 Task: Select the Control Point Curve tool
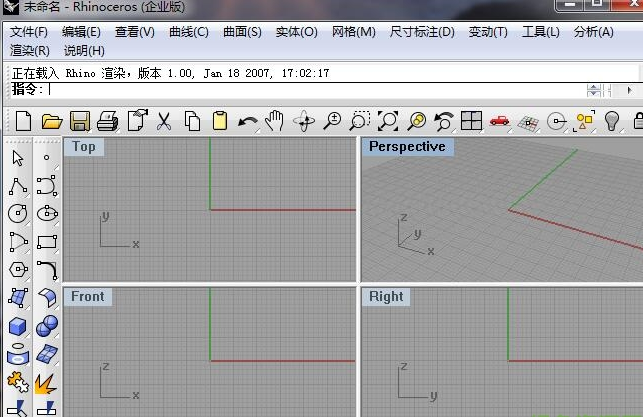point(47,185)
